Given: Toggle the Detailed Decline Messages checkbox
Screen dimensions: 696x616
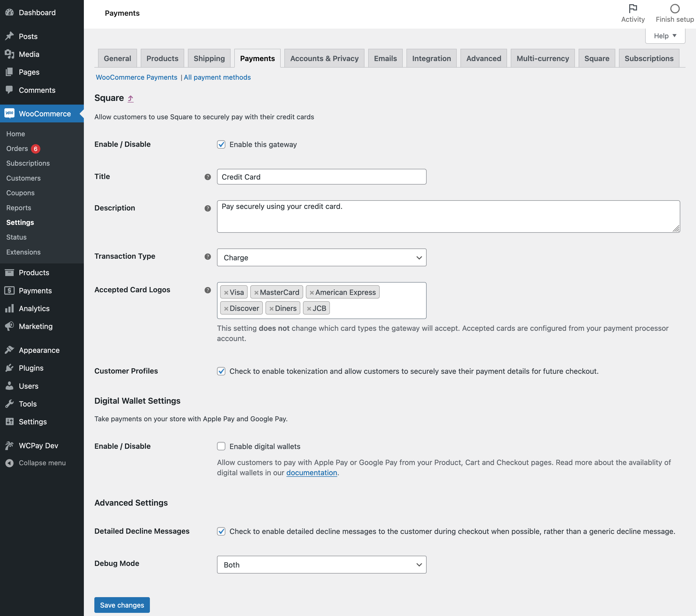Looking at the screenshot, I should tap(221, 531).
